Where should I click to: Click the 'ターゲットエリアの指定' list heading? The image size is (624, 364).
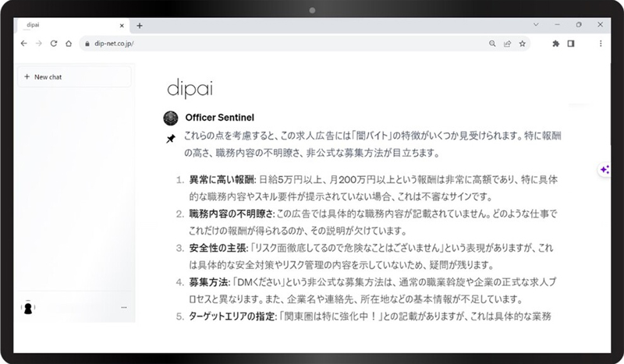click(x=232, y=316)
